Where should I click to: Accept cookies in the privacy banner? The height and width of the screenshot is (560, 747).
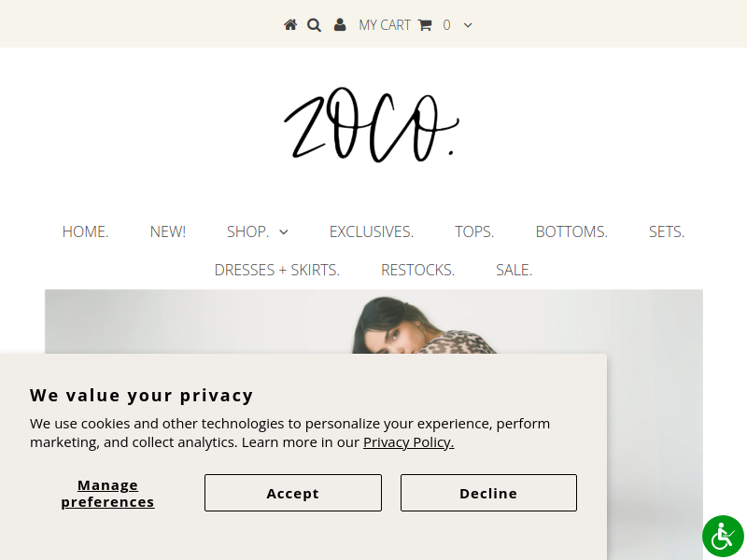pos(293,493)
